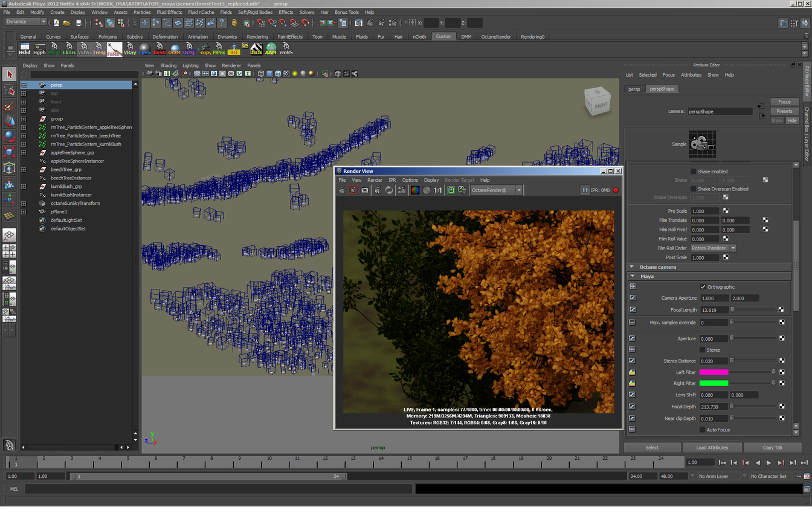The height and width of the screenshot is (519, 812).
Task: Click the 1:1 real size icon
Action: click(437, 190)
